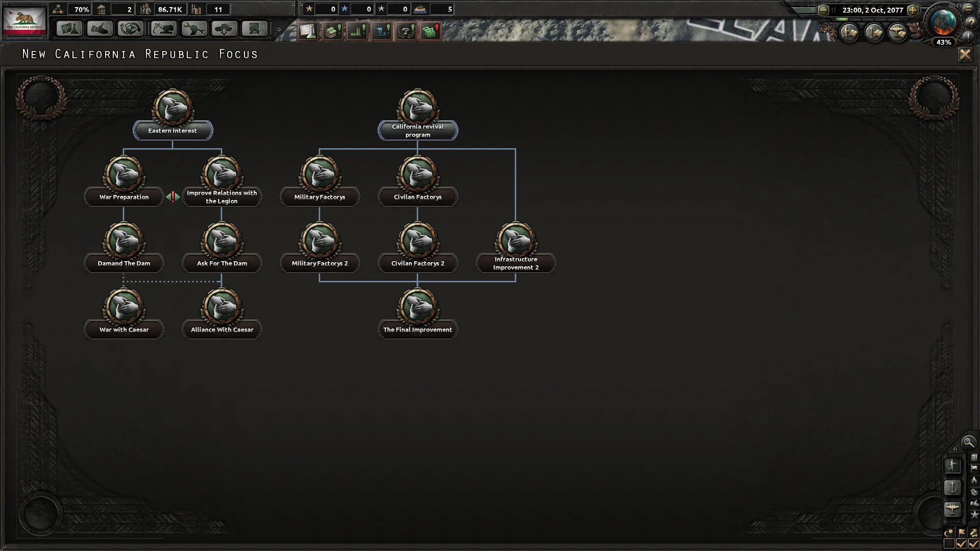
Task: Select the air map mode plane icon
Action: point(952,509)
